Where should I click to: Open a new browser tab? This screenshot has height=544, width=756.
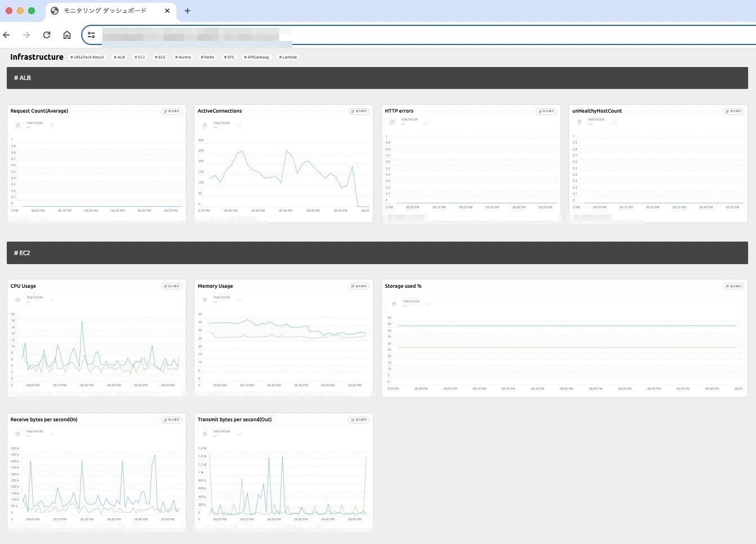pyautogui.click(x=188, y=11)
